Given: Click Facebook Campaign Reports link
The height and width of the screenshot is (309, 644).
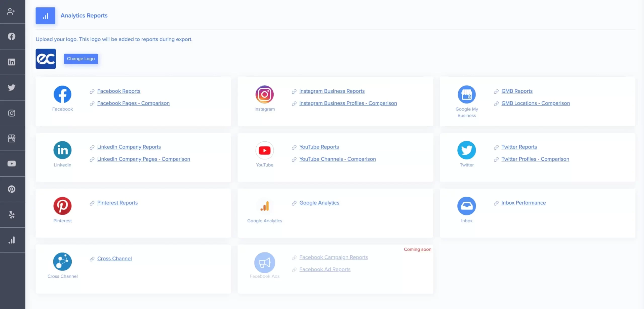Looking at the screenshot, I should [x=333, y=257].
